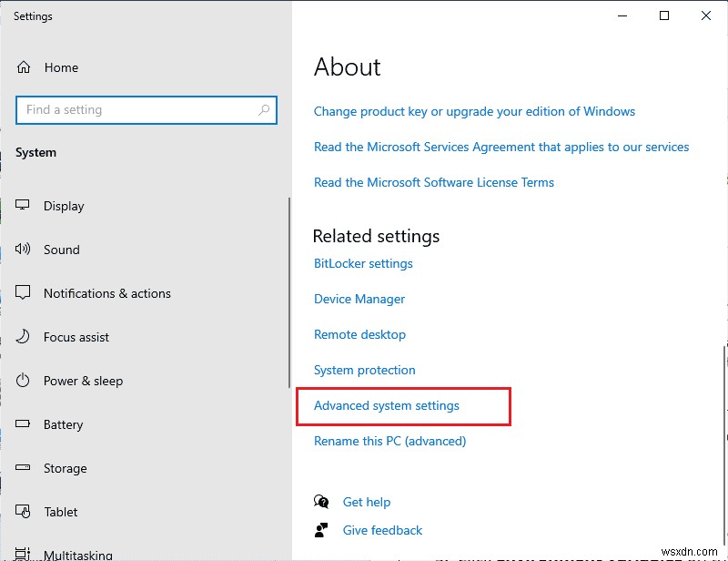728x561 pixels.
Task: Open Tablet settings icon
Action: pos(23,512)
